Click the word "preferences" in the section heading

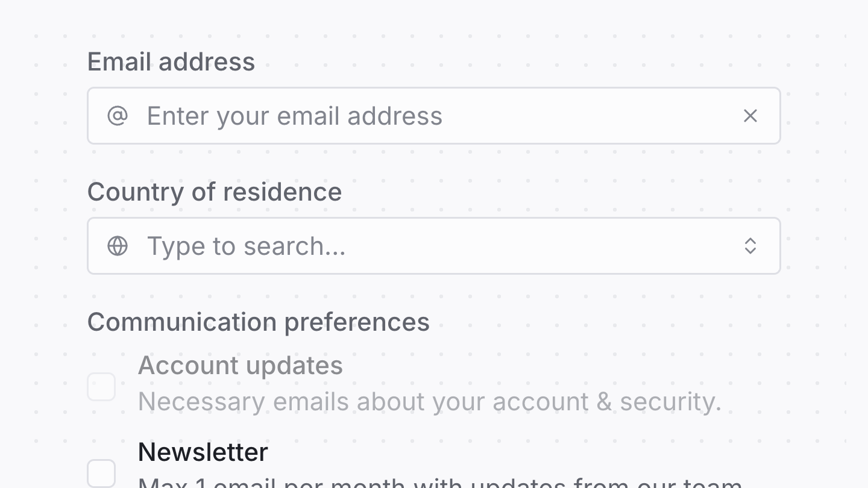point(357,322)
